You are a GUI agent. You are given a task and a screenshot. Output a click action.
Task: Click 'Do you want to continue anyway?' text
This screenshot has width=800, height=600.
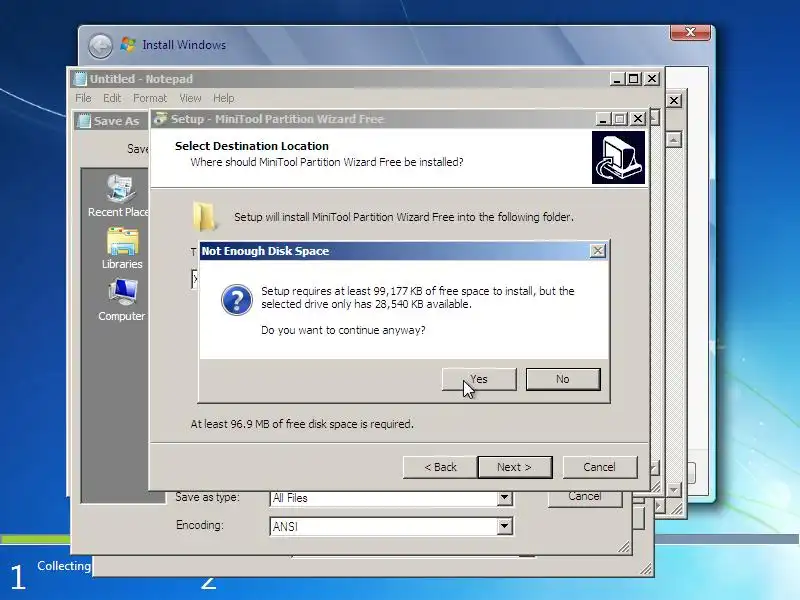point(343,330)
